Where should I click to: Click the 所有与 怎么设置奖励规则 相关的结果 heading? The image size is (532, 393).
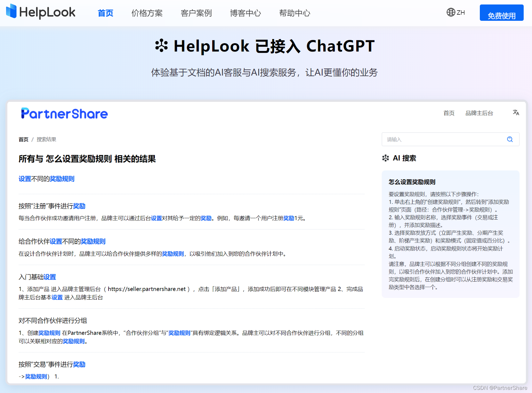click(87, 159)
